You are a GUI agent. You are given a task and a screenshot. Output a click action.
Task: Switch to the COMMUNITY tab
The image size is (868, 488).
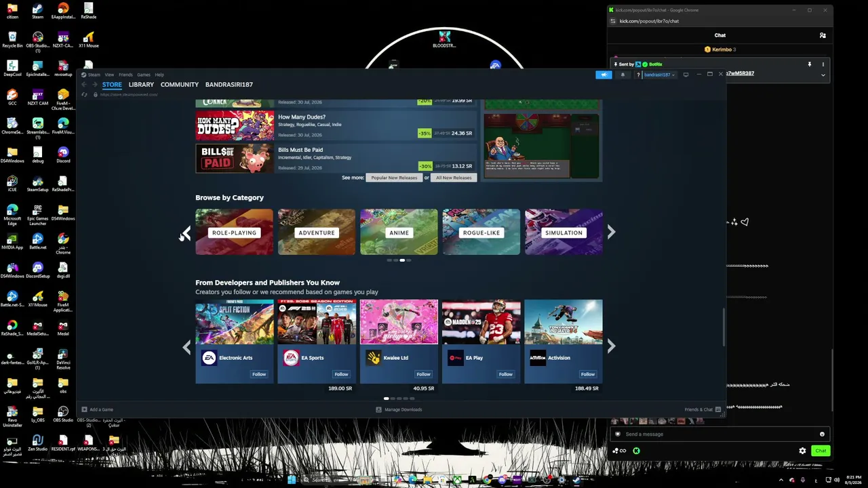click(180, 85)
